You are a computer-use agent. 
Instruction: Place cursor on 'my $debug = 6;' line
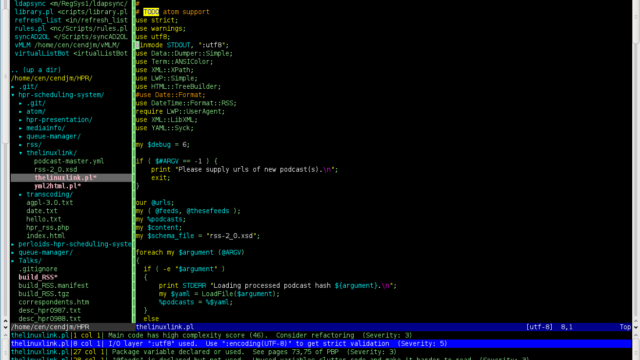pyautogui.click(x=163, y=144)
